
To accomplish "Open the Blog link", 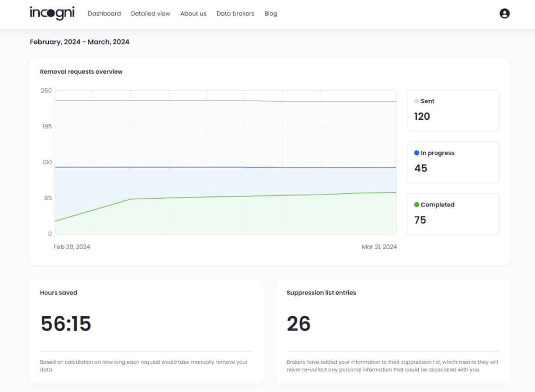I will pos(271,14).
